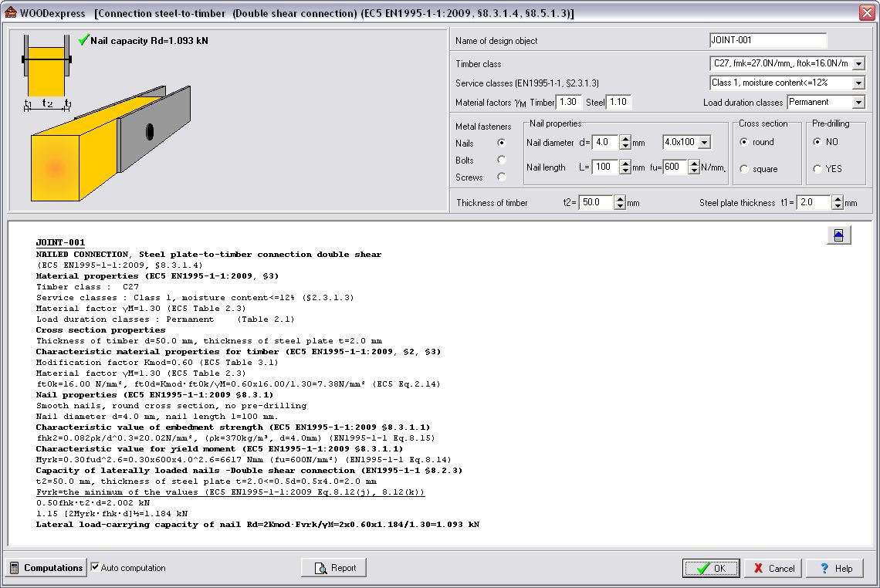Viewport: 880px width, 588px height.
Task: Click the Cancel button
Action: coord(773,569)
